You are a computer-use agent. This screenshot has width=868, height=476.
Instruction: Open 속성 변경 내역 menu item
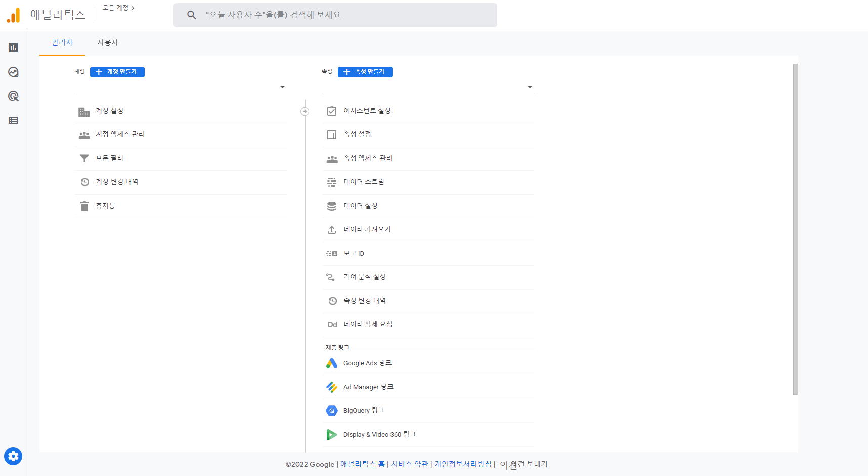pyautogui.click(x=428, y=301)
